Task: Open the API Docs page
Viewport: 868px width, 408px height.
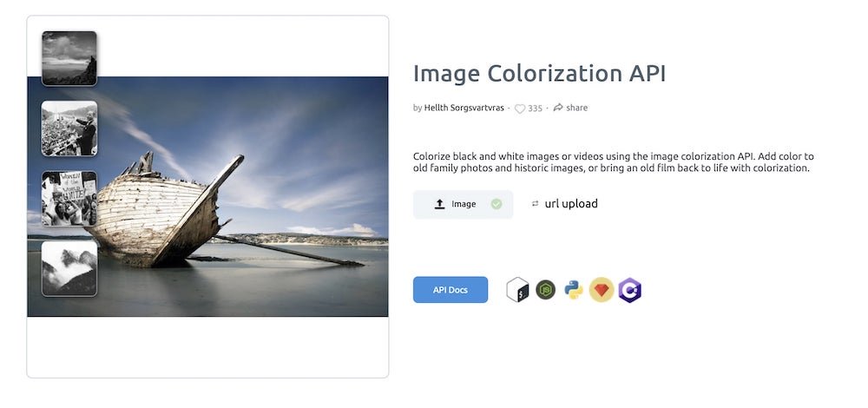Action: point(450,290)
